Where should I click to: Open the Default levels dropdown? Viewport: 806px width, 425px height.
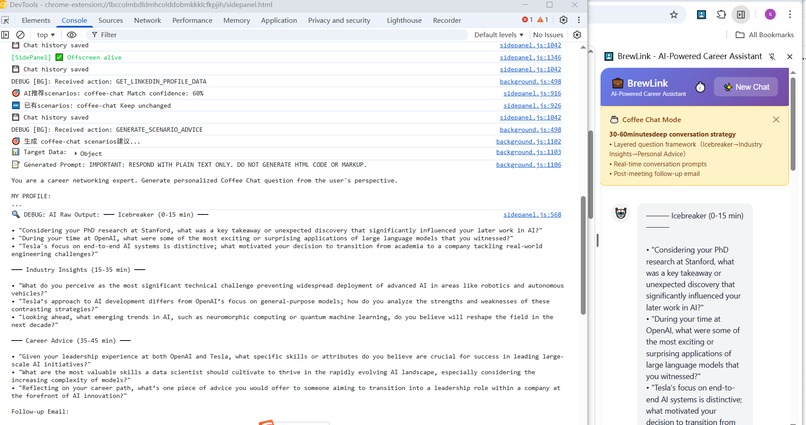[x=499, y=35]
